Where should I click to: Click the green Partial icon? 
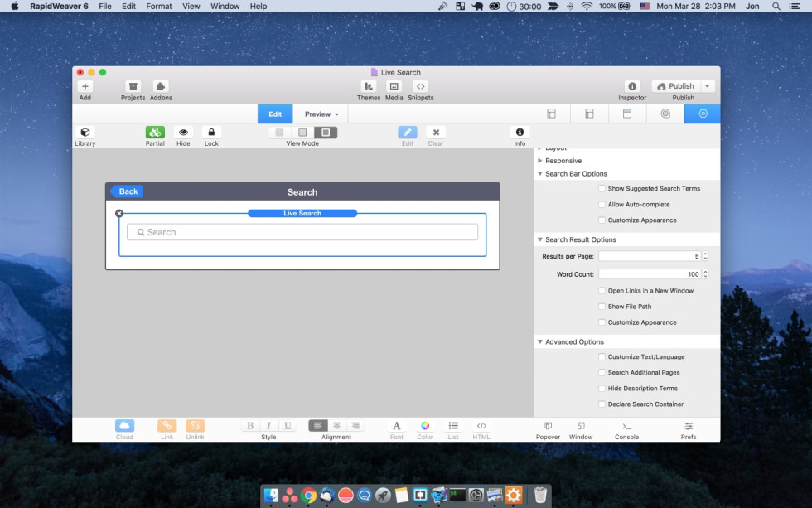[x=155, y=133]
